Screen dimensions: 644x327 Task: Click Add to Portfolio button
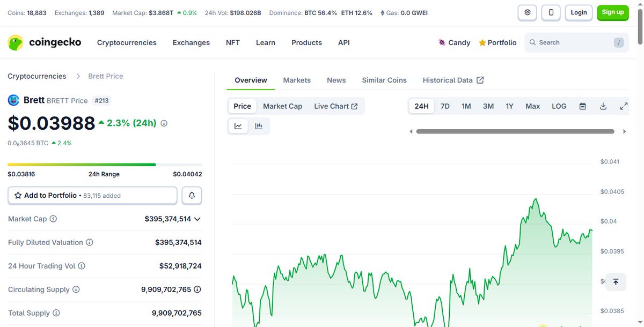click(92, 196)
